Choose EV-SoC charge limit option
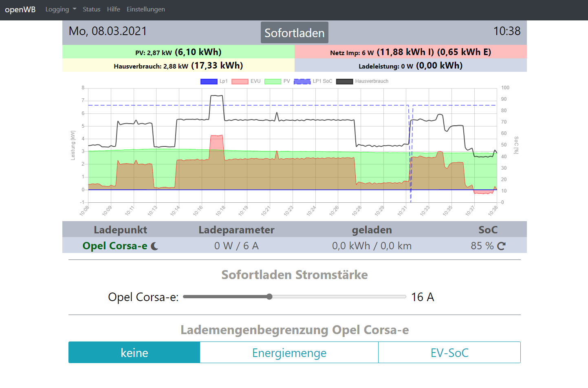588x388 pixels. (x=449, y=353)
